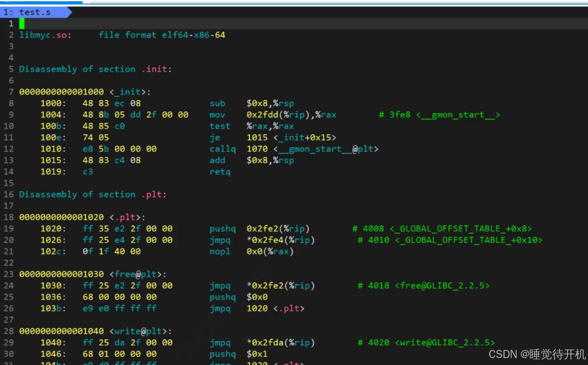Click bytes 'ff 25 e4 2f 00 00'
The height and width of the screenshot is (365, 588).
(128, 240)
